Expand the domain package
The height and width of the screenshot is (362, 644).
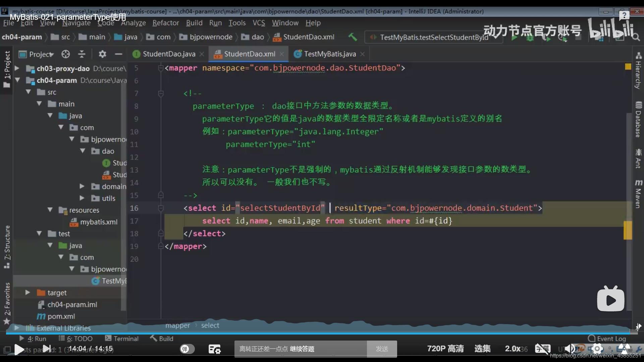pyautogui.click(x=82, y=186)
